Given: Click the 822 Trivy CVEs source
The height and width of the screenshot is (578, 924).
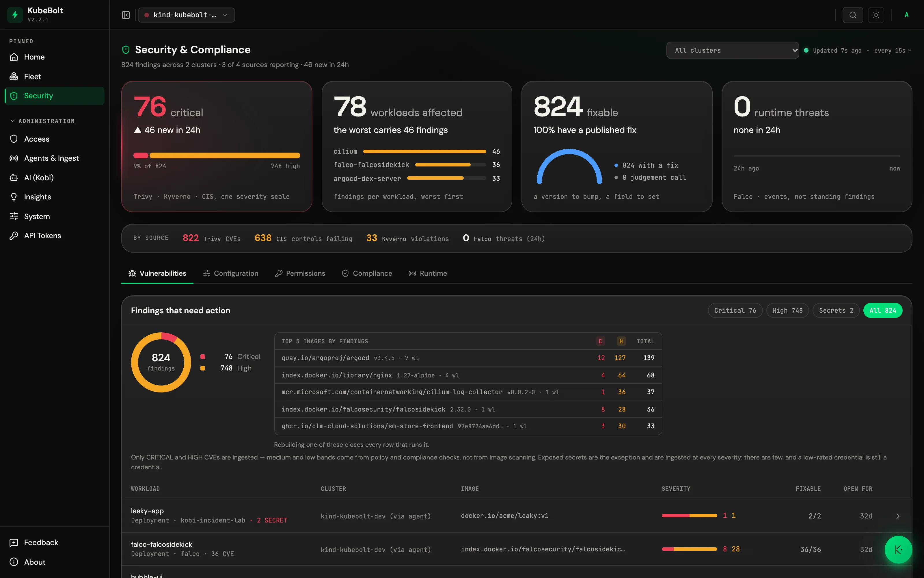Looking at the screenshot, I should pos(212,238).
